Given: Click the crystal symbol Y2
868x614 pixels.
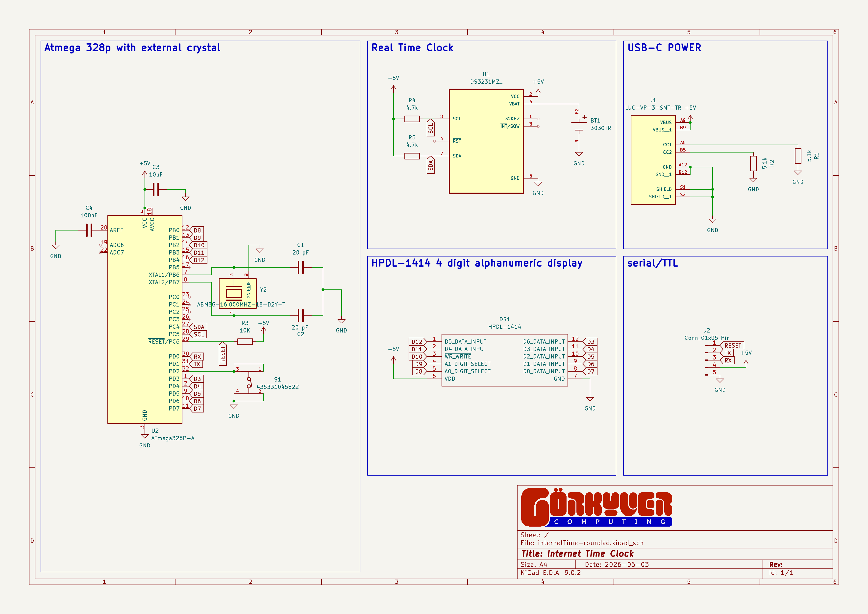Looking at the screenshot, I should point(237,293).
